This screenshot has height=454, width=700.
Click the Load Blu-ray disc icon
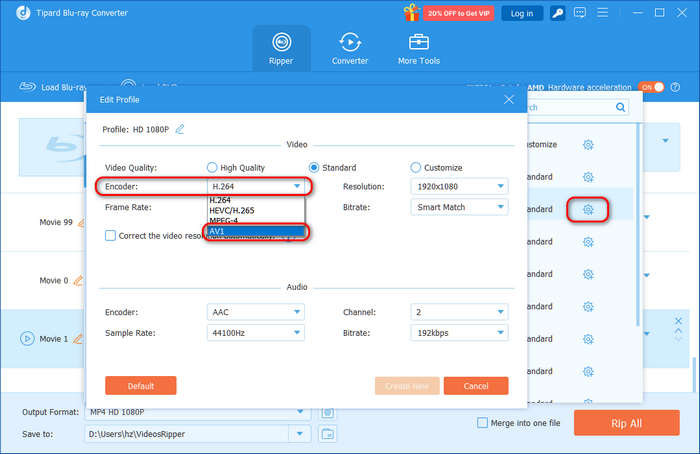[x=27, y=87]
